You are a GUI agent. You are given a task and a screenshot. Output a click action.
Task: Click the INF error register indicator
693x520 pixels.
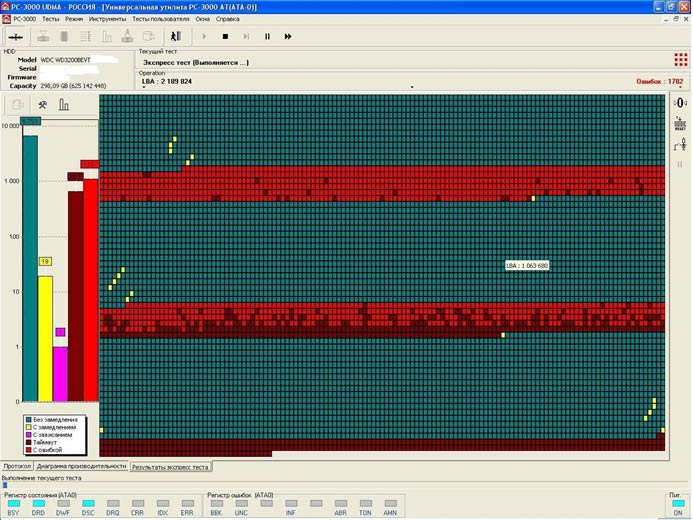(291, 504)
